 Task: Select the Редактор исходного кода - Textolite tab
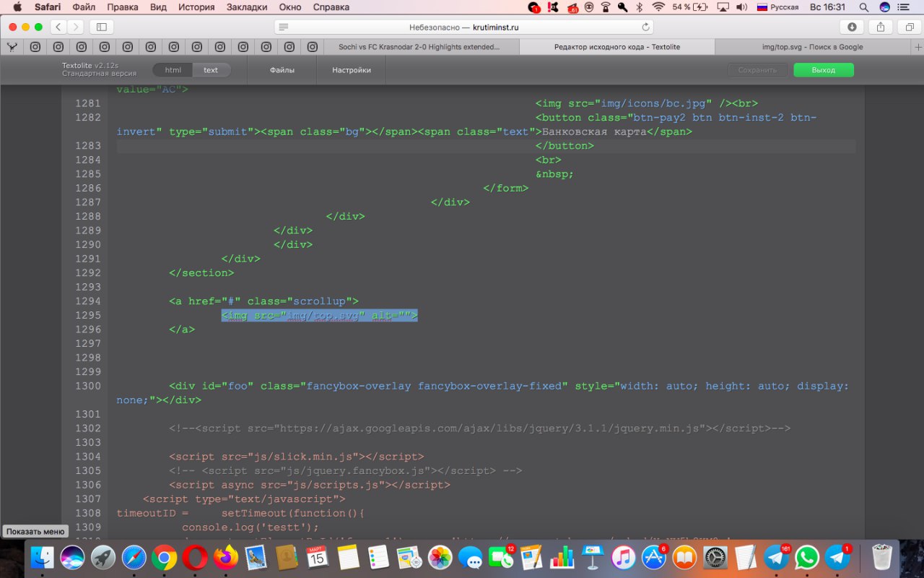pyautogui.click(x=617, y=47)
